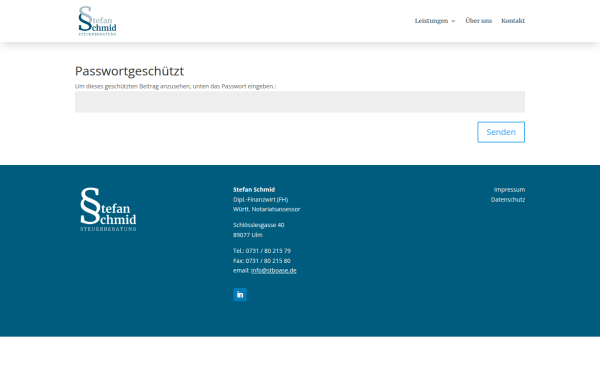Select the address line 'Schlösslesgasse 40'
The width and height of the screenshot is (600, 375).
pos(259,225)
